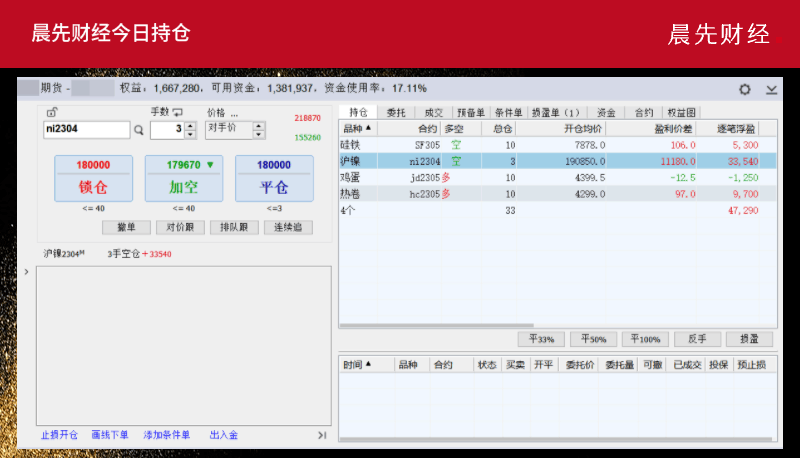Select the 鸡蛋 jd2305 position row
Viewport: 800px width, 458px height.
coord(555,177)
